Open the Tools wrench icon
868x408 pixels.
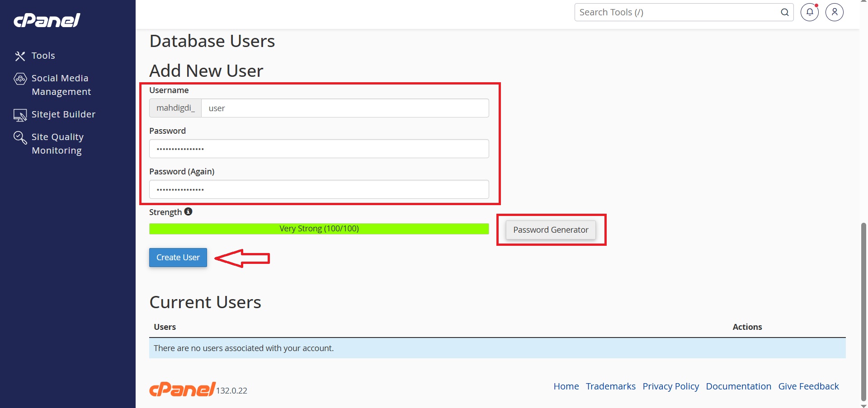20,56
